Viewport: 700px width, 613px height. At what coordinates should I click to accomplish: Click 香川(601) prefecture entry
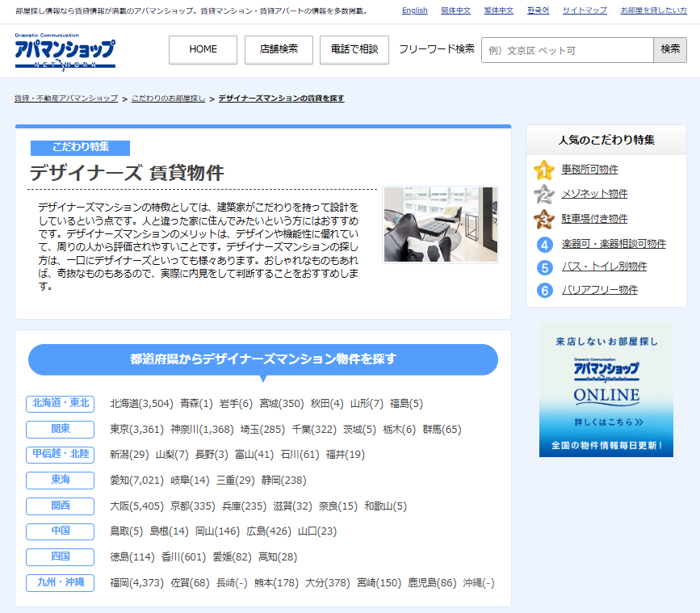pyautogui.click(x=183, y=557)
